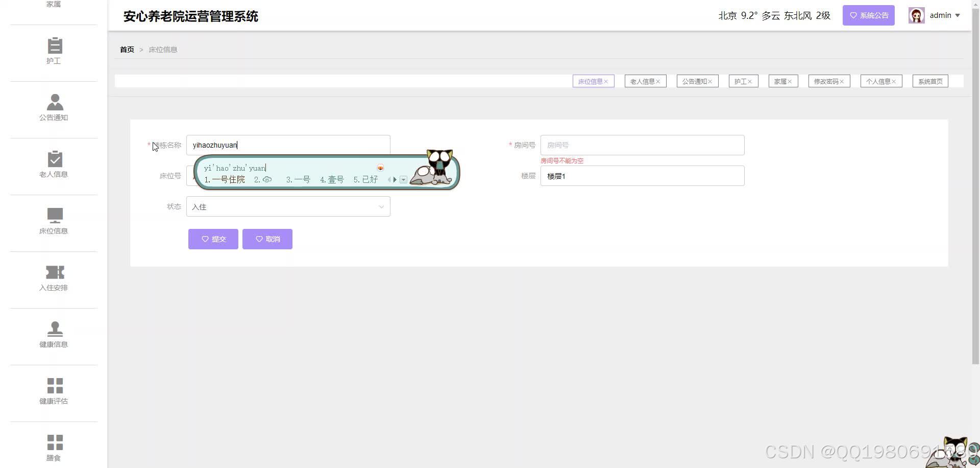Switch to the 系统首页 tab
The width and height of the screenshot is (980, 468).
tap(930, 81)
